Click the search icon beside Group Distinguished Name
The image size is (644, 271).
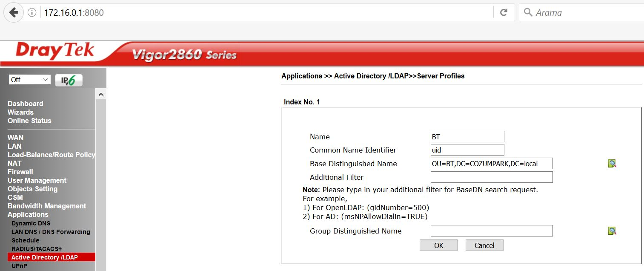coord(612,231)
